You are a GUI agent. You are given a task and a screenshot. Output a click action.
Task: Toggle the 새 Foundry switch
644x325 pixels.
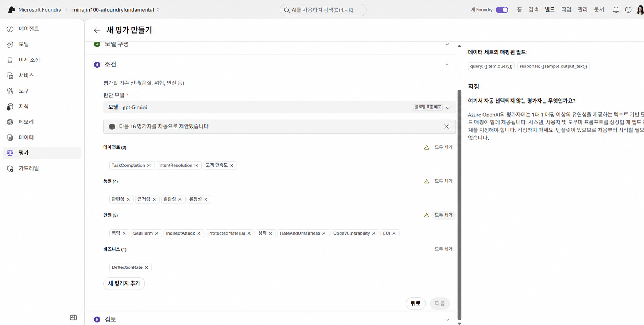(502, 10)
